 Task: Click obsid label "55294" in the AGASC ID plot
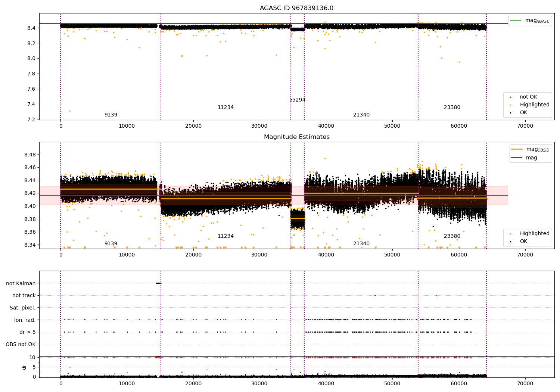click(x=297, y=100)
